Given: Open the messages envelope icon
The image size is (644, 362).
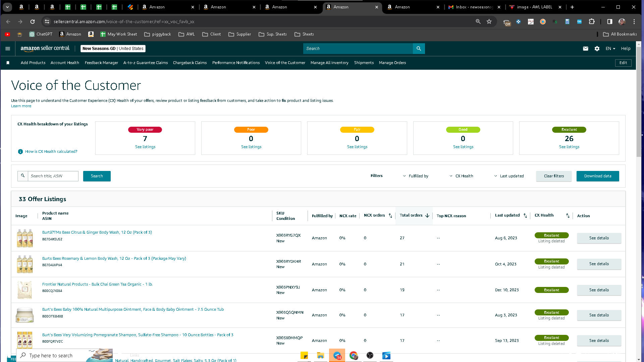Looking at the screenshot, I should click(x=586, y=49).
